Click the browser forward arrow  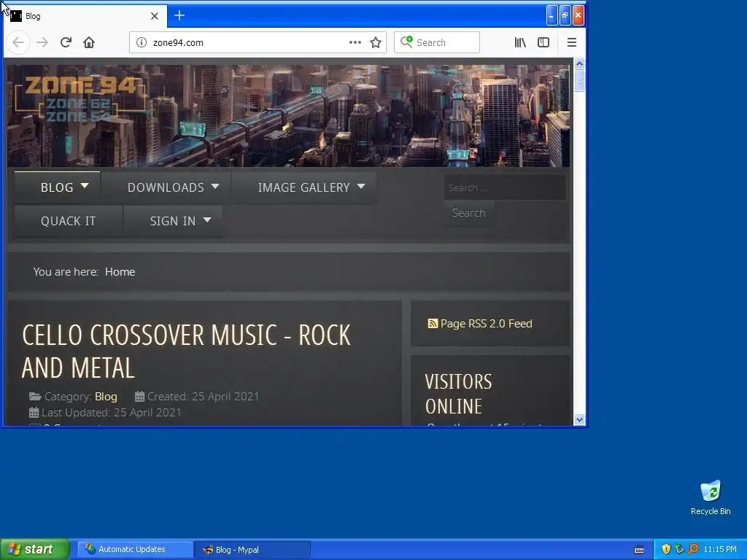point(42,42)
